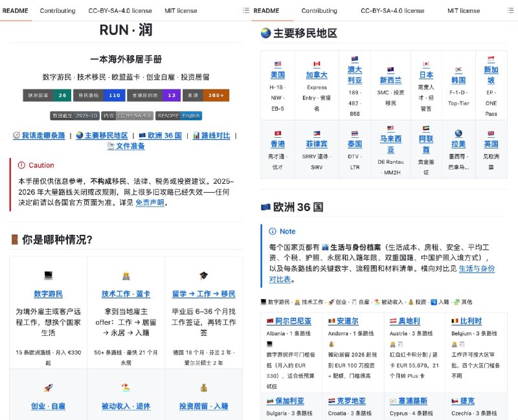
Task: Click the beach icon above 被动收入·退休
Action: 126,388
